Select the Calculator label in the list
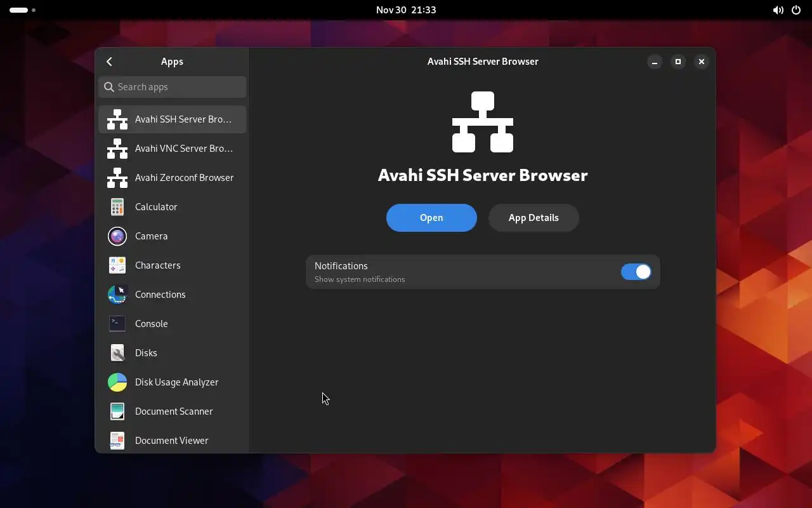Viewport: 812px width, 508px height. (x=156, y=207)
